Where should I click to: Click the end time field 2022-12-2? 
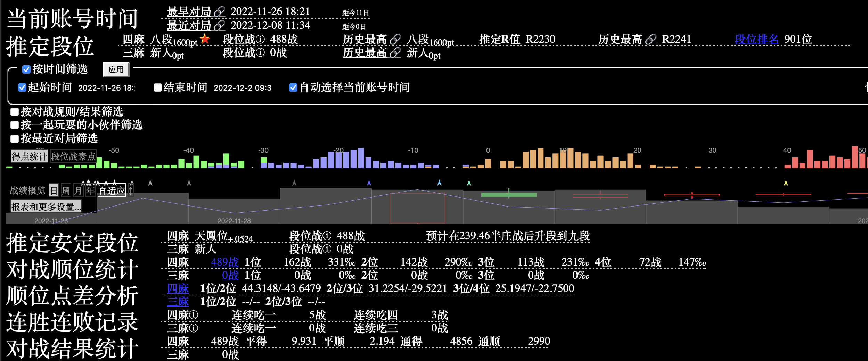point(243,88)
